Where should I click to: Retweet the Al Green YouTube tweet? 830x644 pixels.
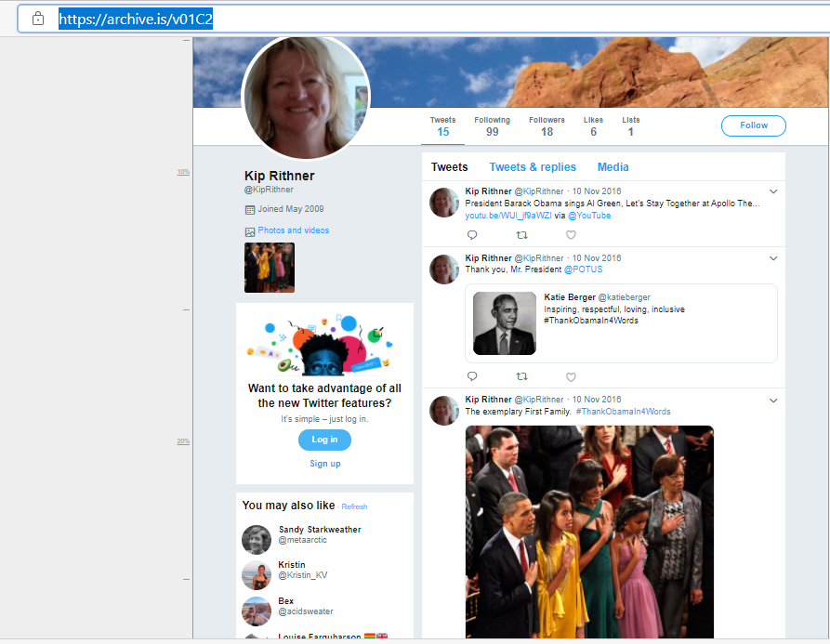[x=522, y=235]
